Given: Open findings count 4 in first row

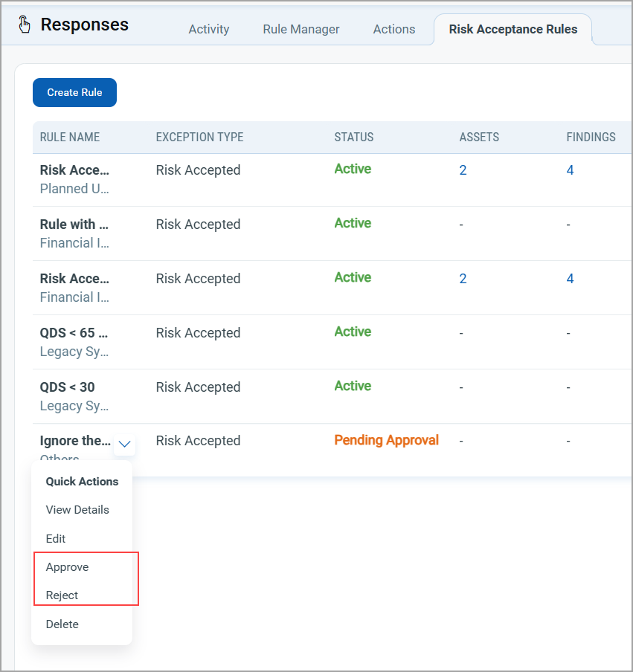Looking at the screenshot, I should pos(570,170).
